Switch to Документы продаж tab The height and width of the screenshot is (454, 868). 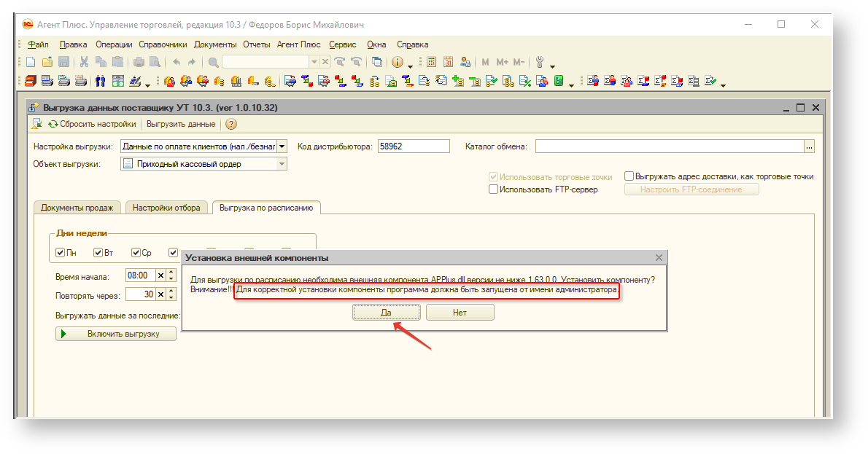coord(77,208)
